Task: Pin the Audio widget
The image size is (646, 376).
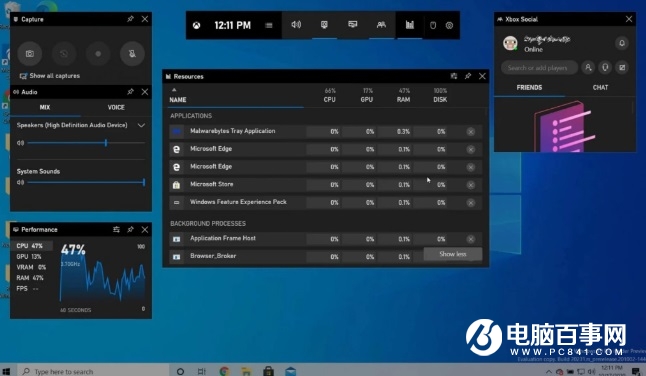Action: coord(130,92)
